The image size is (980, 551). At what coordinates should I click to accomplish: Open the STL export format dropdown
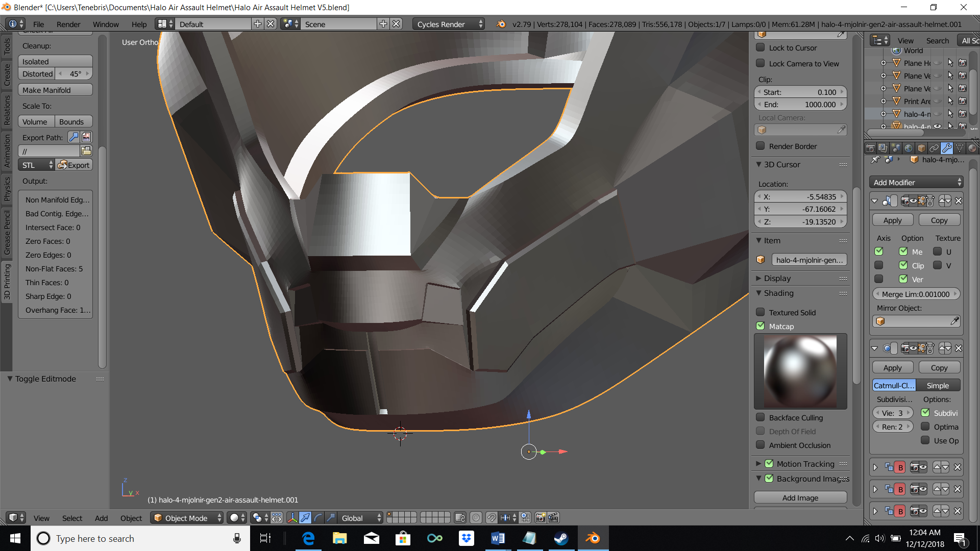coord(36,165)
